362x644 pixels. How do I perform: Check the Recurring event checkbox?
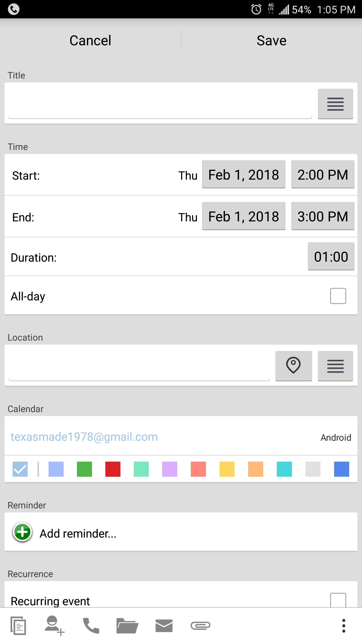[x=338, y=600]
